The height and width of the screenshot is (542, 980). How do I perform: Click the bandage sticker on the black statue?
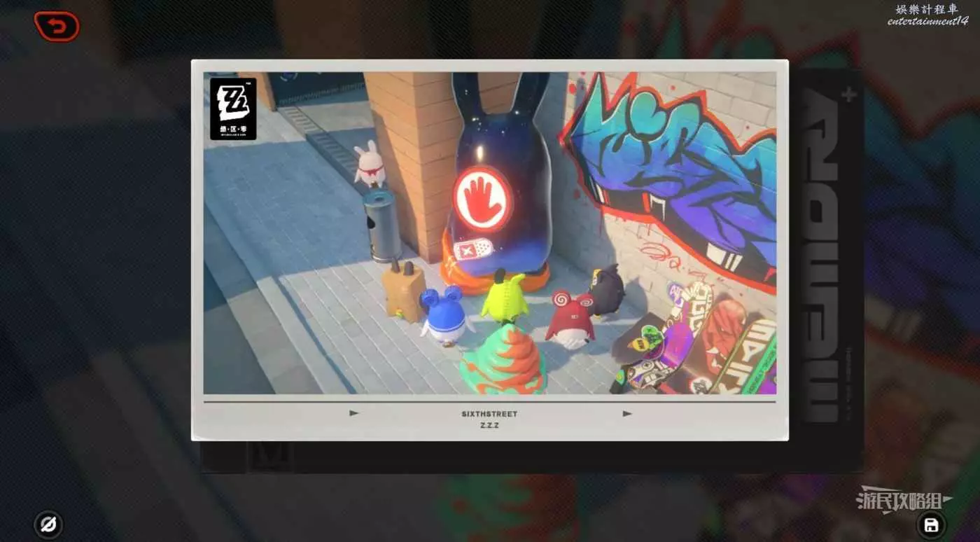tap(473, 249)
